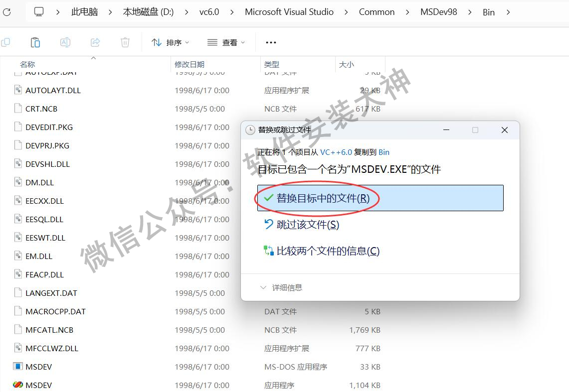The width and height of the screenshot is (569, 392).
Task: Click chevron after 本地磁盘 (D:) in breadcrumb
Action: [x=186, y=12]
